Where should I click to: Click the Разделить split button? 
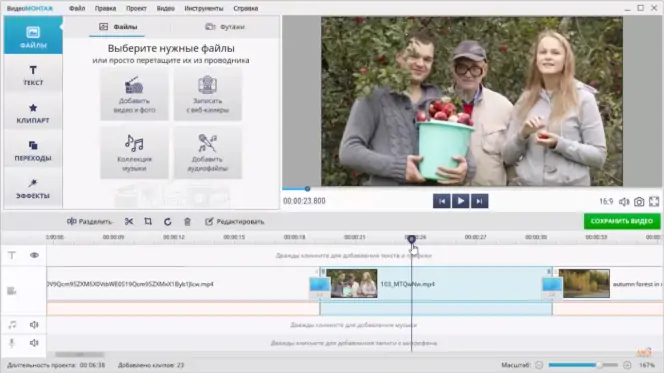89,221
